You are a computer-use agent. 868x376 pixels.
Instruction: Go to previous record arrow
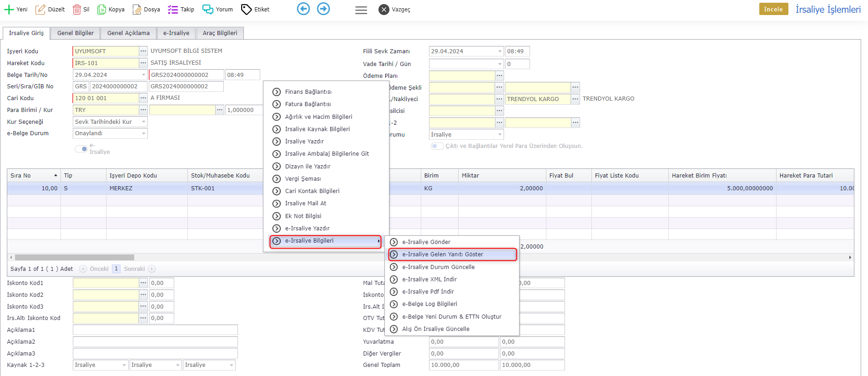[x=303, y=9]
